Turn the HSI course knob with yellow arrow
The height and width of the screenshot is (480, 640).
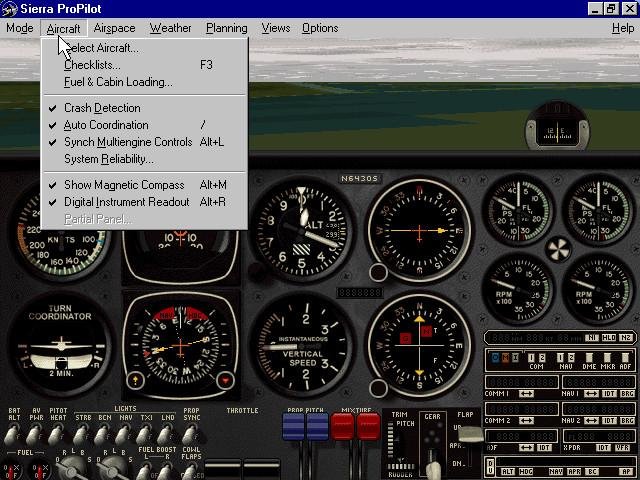click(x=136, y=380)
